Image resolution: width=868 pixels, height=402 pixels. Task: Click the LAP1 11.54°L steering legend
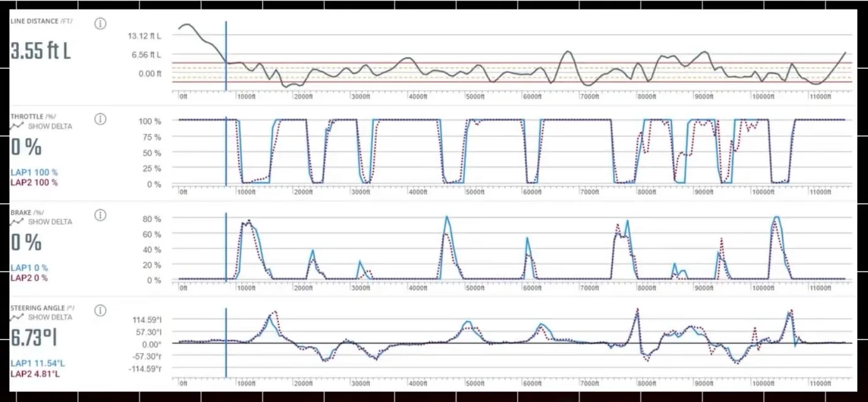click(x=38, y=364)
